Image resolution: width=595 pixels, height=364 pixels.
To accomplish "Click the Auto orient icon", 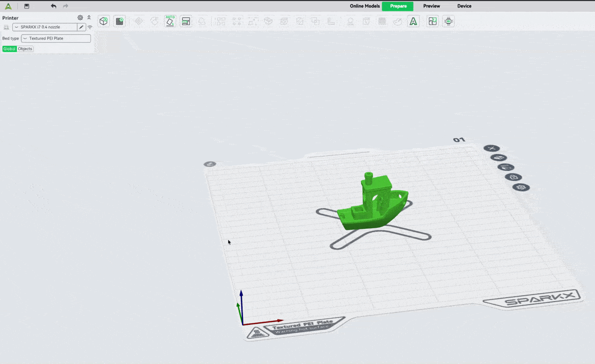I will click(x=170, y=21).
